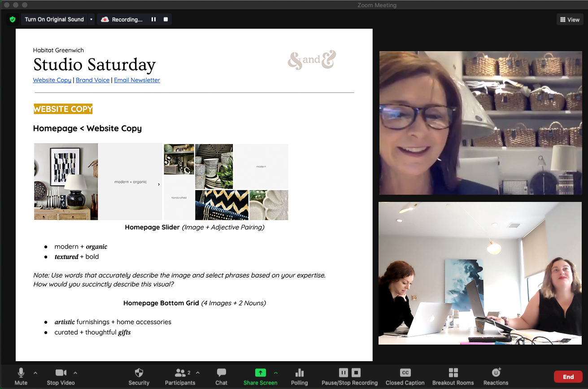Open the Chat panel
Image resolution: width=588 pixels, height=389 pixels.
tap(221, 376)
